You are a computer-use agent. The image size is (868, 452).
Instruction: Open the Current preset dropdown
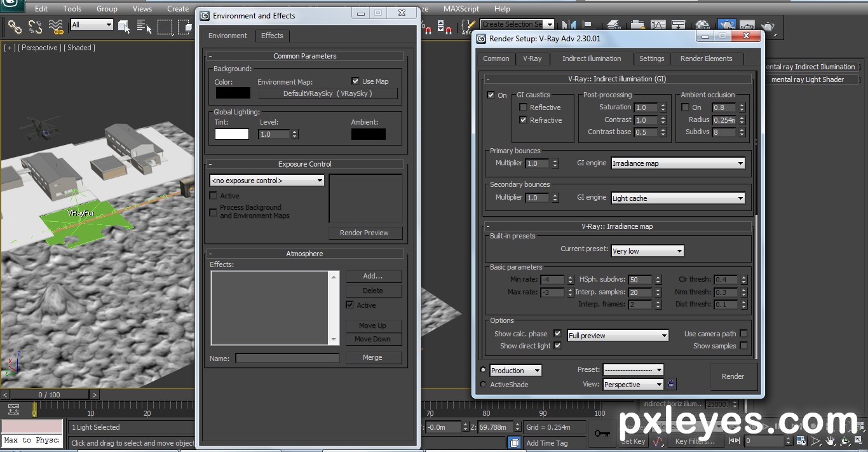pos(648,251)
